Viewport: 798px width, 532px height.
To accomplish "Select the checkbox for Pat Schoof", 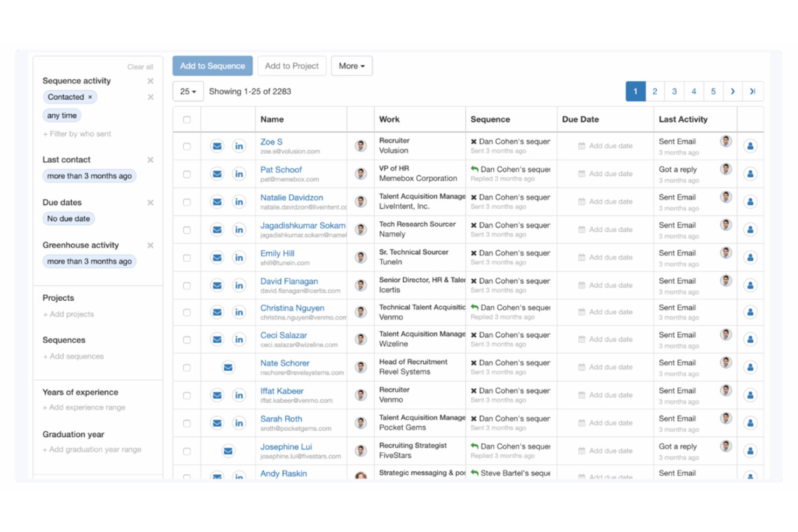I will 187,174.
